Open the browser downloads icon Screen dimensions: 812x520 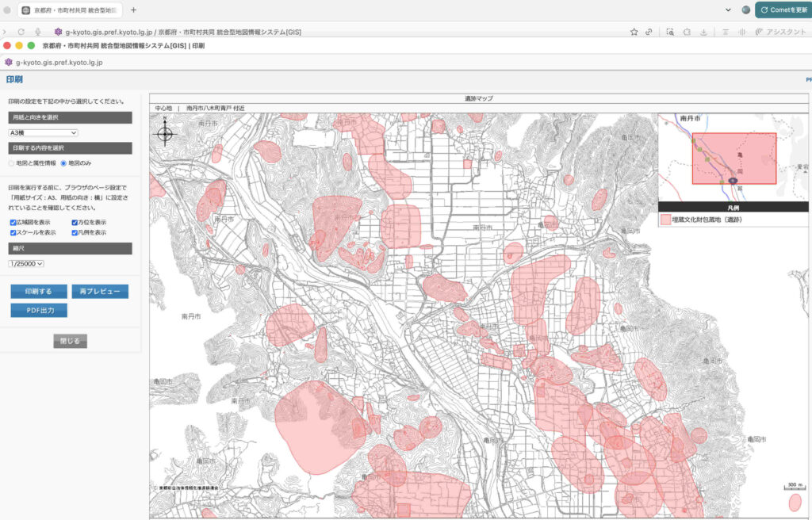(704, 32)
